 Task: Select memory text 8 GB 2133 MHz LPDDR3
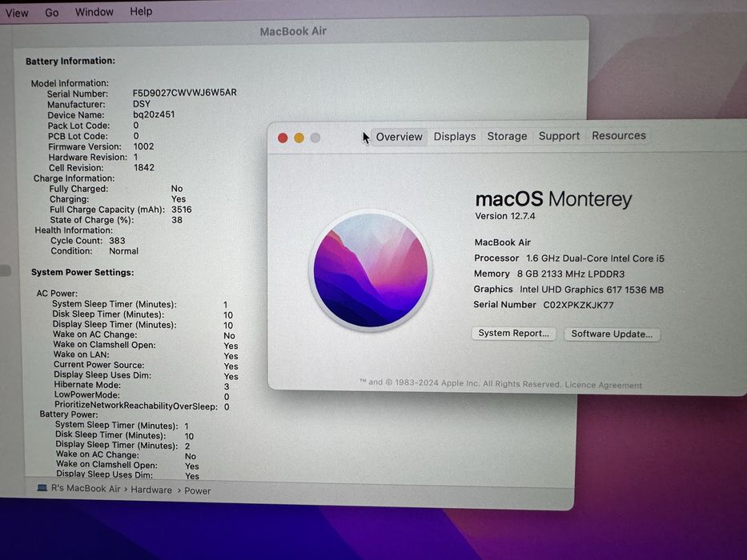click(x=571, y=274)
